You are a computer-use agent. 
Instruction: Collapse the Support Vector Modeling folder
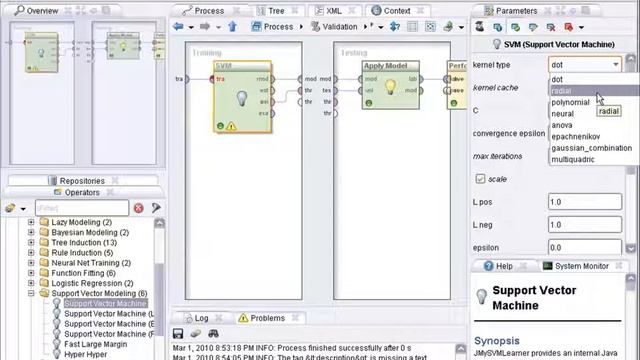(x=31, y=293)
